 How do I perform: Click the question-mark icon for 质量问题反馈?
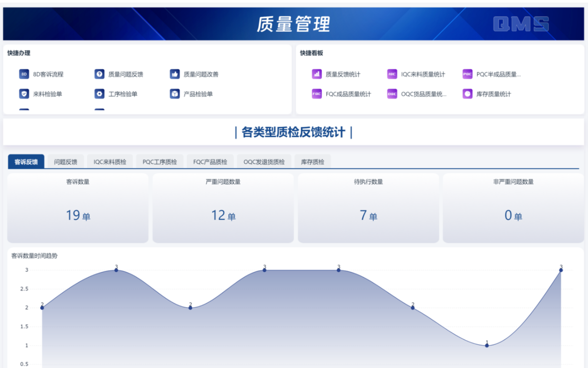[99, 74]
